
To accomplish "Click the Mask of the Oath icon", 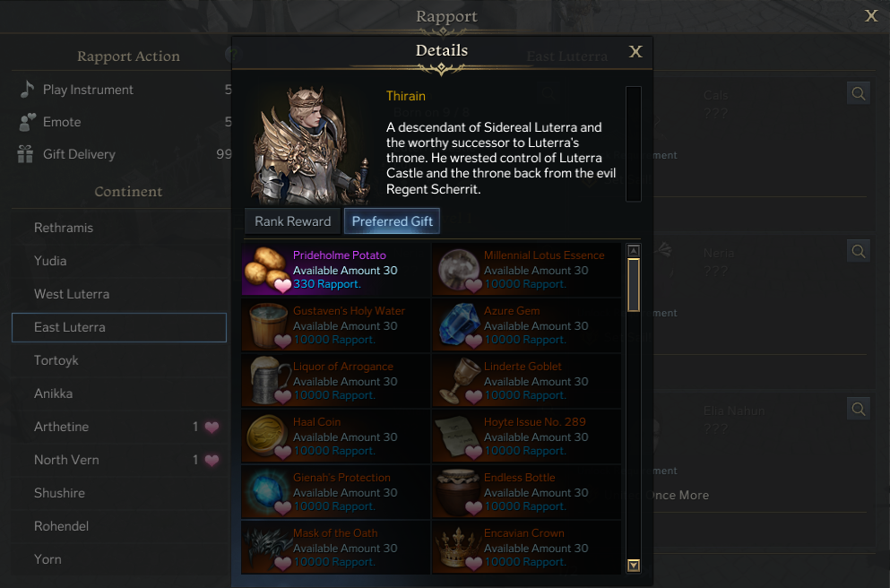I will (x=266, y=548).
